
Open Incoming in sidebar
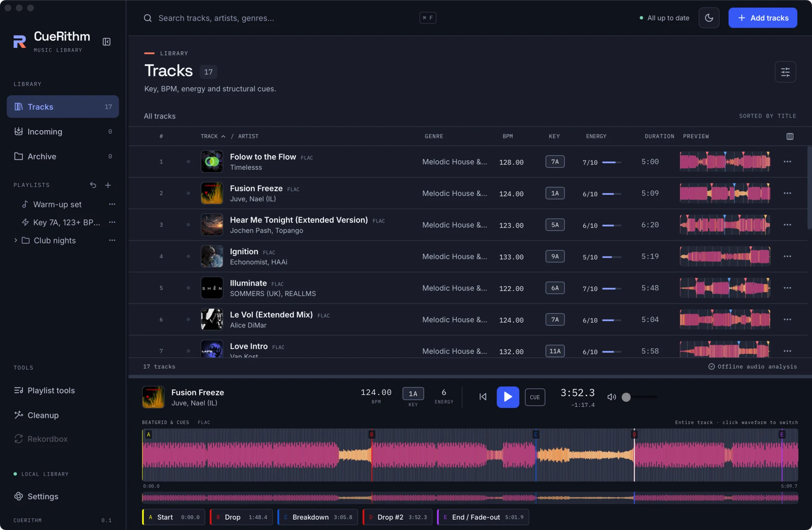63,131
